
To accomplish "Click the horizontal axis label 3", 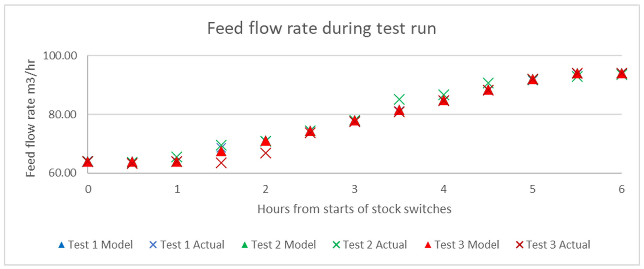I will [x=355, y=189].
